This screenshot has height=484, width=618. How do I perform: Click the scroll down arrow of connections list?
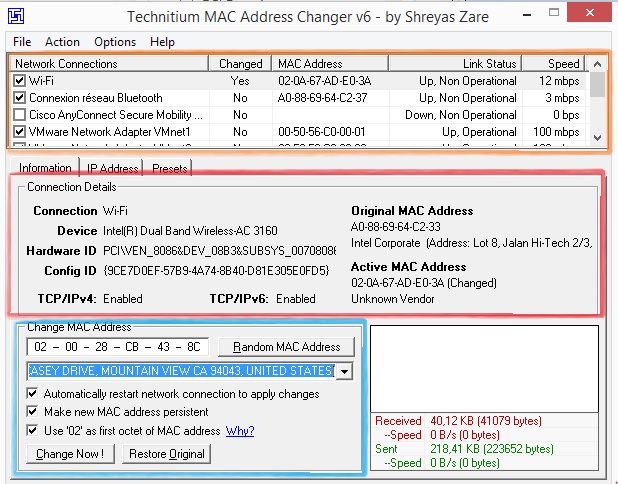[x=598, y=138]
